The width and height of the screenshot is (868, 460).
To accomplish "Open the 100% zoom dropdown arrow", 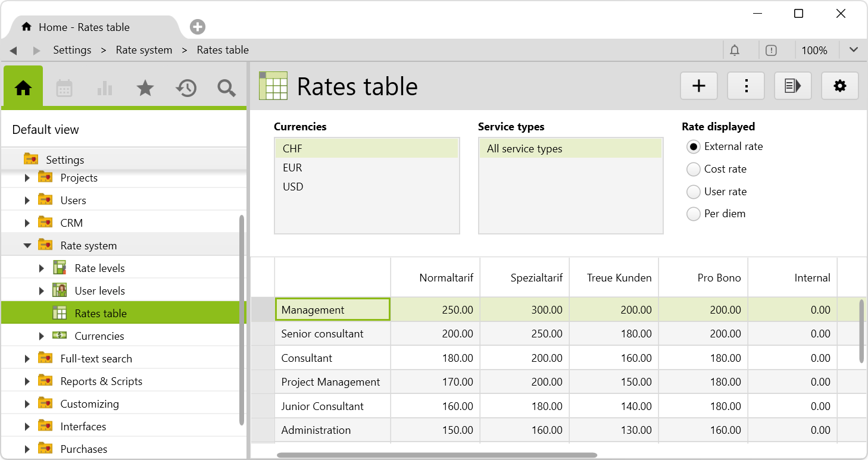I will pos(854,50).
